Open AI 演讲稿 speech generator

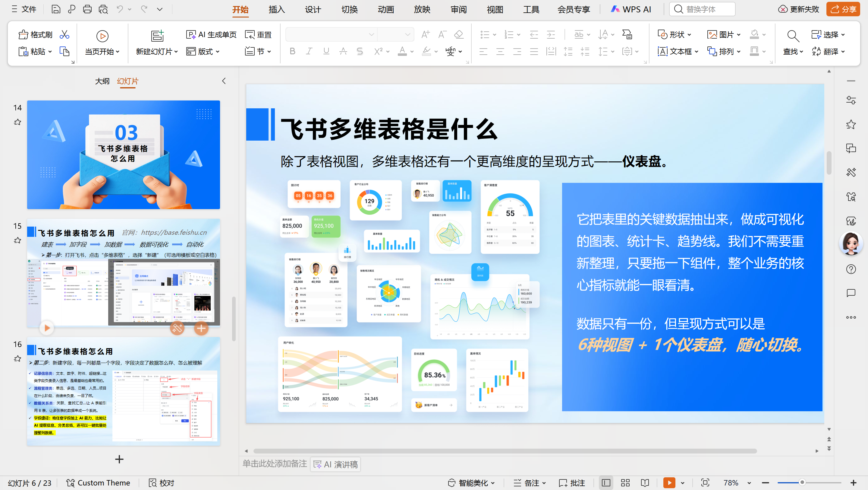coord(335,464)
